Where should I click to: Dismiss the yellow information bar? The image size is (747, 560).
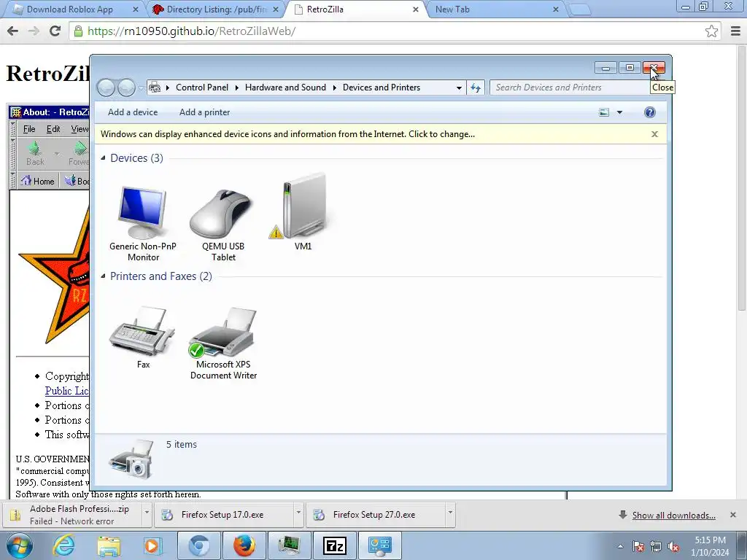(x=654, y=134)
